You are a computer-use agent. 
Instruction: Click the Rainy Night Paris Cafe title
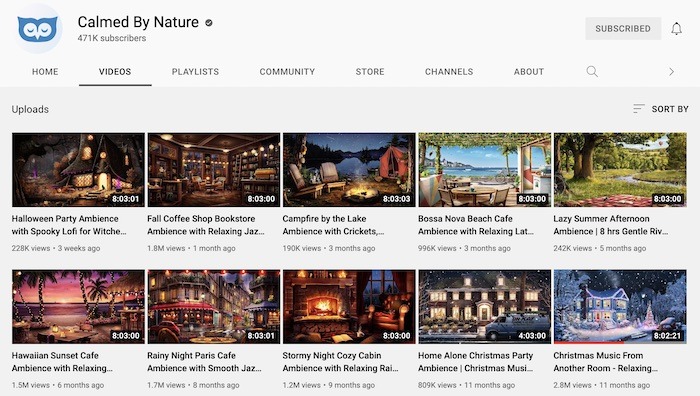click(x=204, y=362)
